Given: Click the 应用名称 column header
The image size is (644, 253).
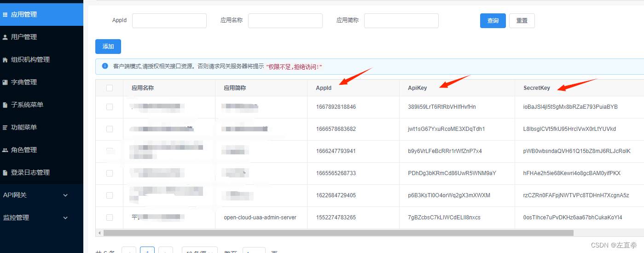Looking at the screenshot, I should coord(143,88).
